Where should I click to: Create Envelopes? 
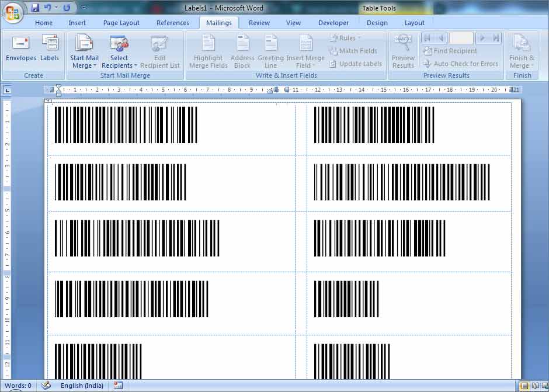[21, 48]
